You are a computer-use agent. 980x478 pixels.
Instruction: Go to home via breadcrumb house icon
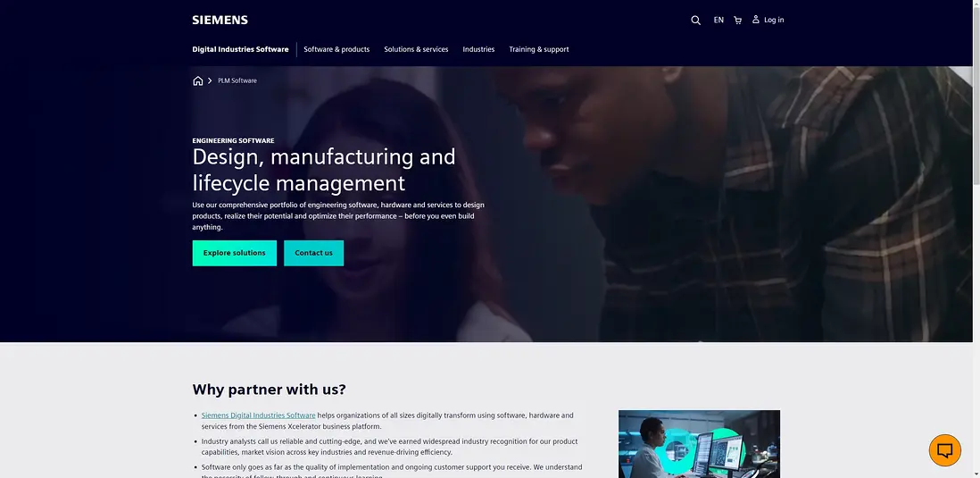click(198, 80)
